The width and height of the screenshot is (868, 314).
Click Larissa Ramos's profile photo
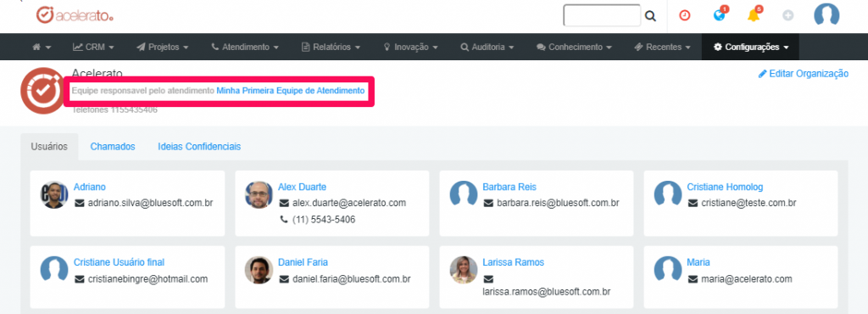[x=464, y=270]
